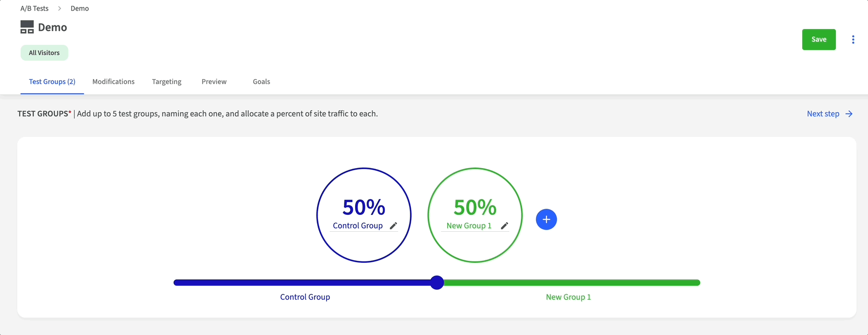Click the Next step arrow icon
This screenshot has height=335, width=868.
click(849, 114)
